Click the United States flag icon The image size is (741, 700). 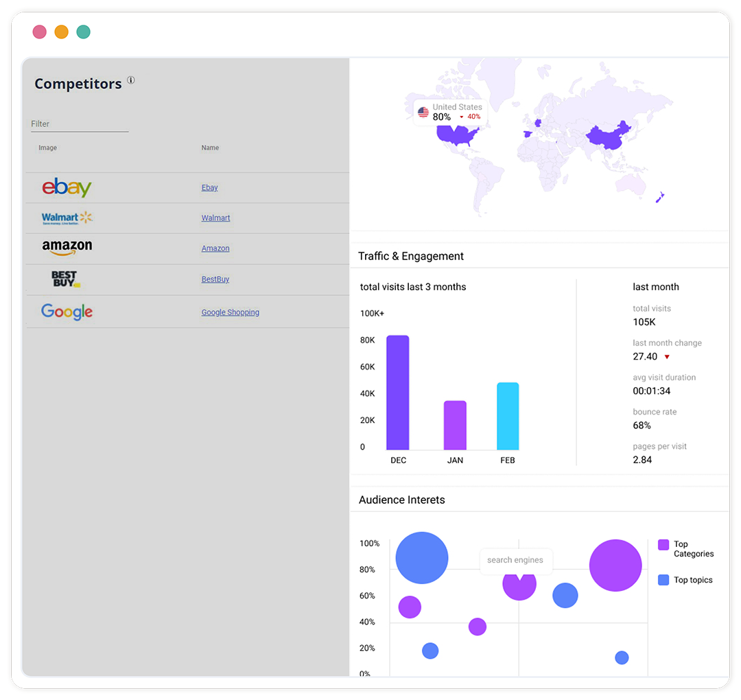(x=423, y=113)
